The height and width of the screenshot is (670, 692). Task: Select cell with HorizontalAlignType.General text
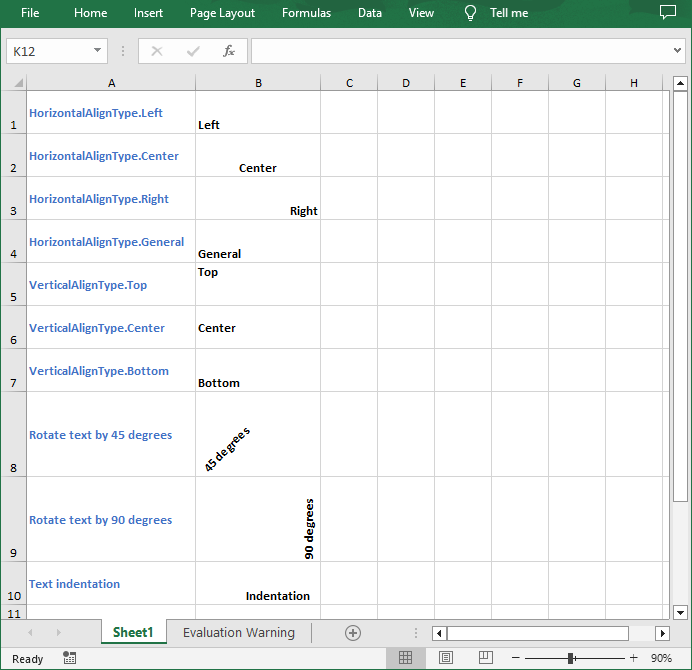[x=111, y=241]
